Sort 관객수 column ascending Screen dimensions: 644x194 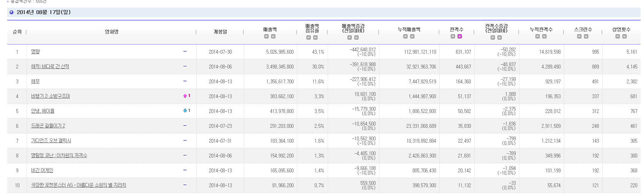pyautogui.click(x=453, y=37)
